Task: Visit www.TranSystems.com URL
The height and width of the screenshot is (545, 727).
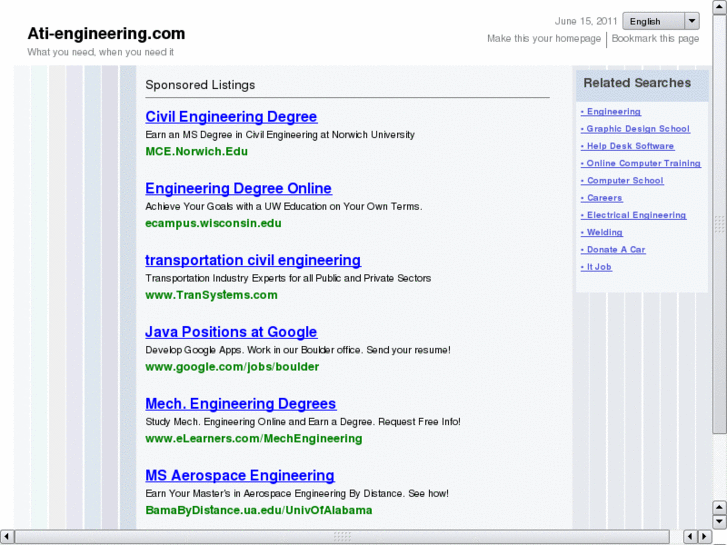Action: 211,295
